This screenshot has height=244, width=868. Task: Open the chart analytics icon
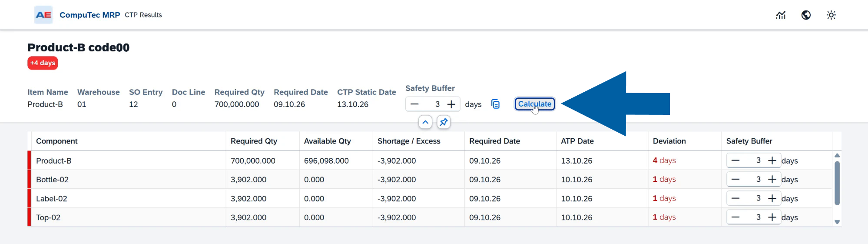781,15
